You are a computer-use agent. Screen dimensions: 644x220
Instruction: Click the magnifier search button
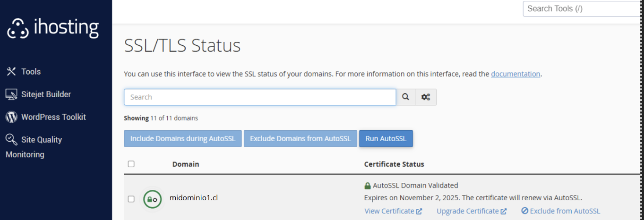pyautogui.click(x=405, y=97)
